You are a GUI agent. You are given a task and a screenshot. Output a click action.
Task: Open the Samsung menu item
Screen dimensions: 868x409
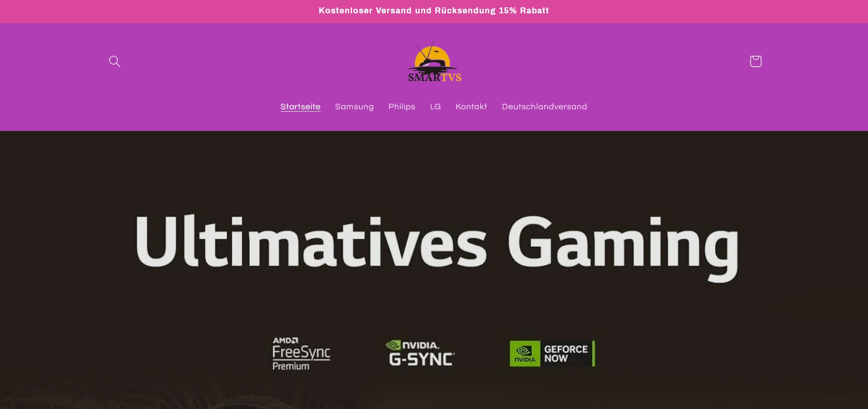354,107
